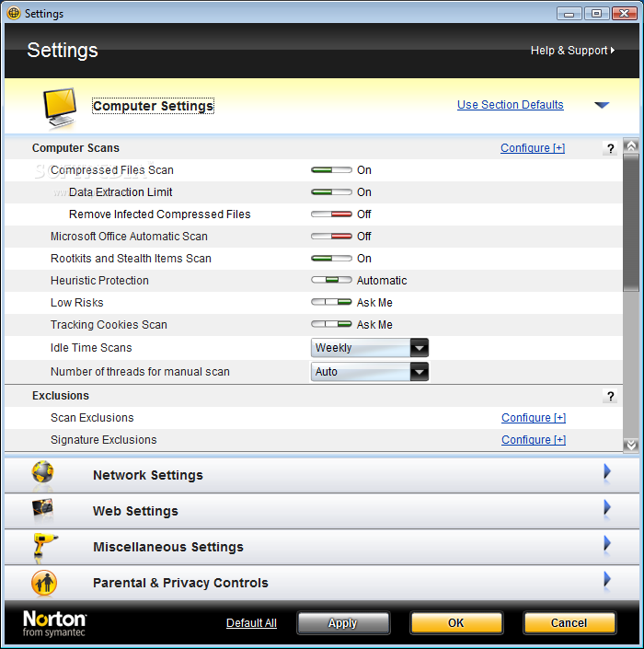Image resolution: width=644 pixels, height=649 pixels.
Task: Collapse Computer Settings section with down arrow
Action: tap(602, 105)
